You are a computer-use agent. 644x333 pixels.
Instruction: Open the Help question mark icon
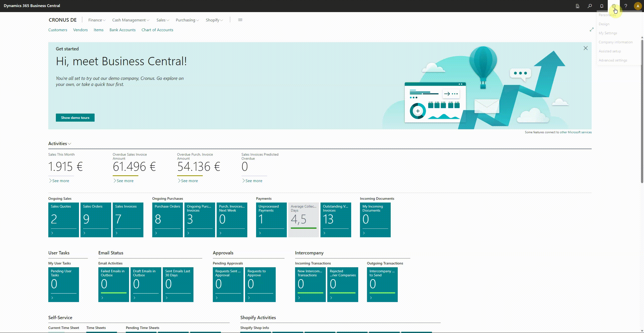(x=626, y=6)
